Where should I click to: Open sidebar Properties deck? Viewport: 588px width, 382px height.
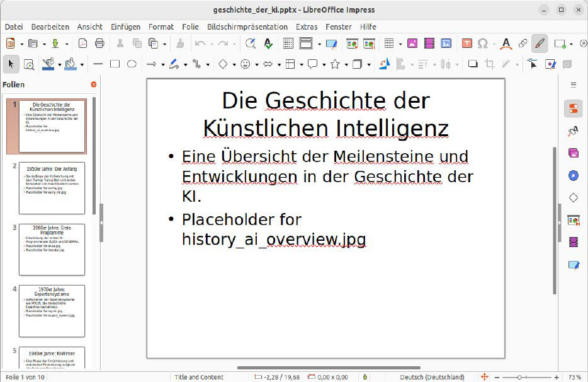[x=574, y=108]
